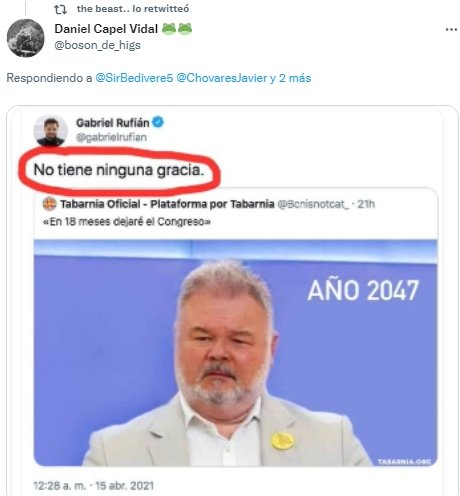The height and width of the screenshot is (496, 460).
Task: Click the @boson_de_higs handle
Action: click(x=97, y=45)
